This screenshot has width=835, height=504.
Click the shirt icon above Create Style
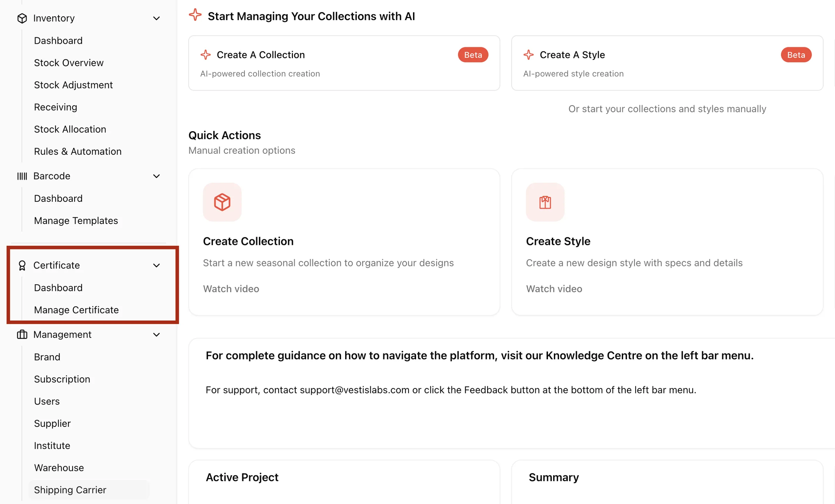pos(545,202)
